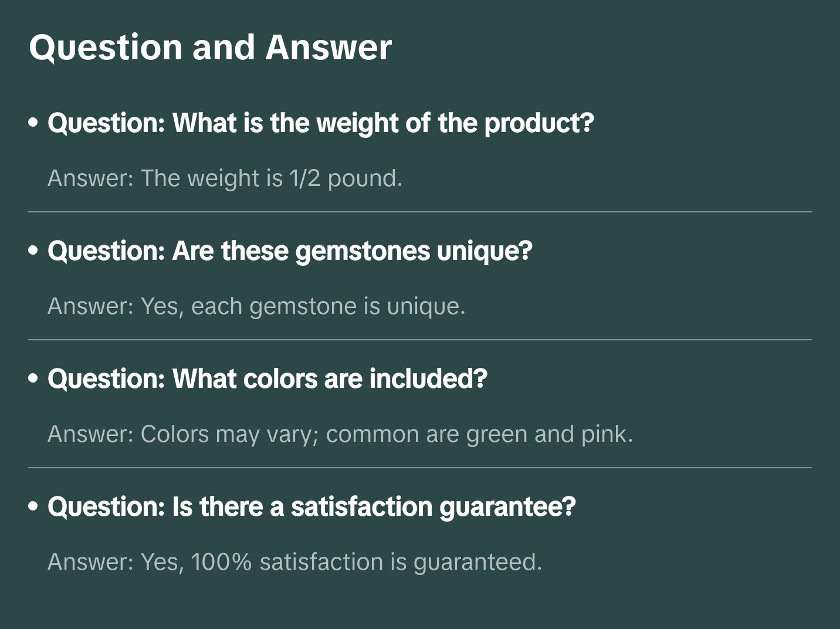Viewport: 840px width, 629px height.
Task: Click the bullet before the gemstones question
Action: click(x=33, y=251)
